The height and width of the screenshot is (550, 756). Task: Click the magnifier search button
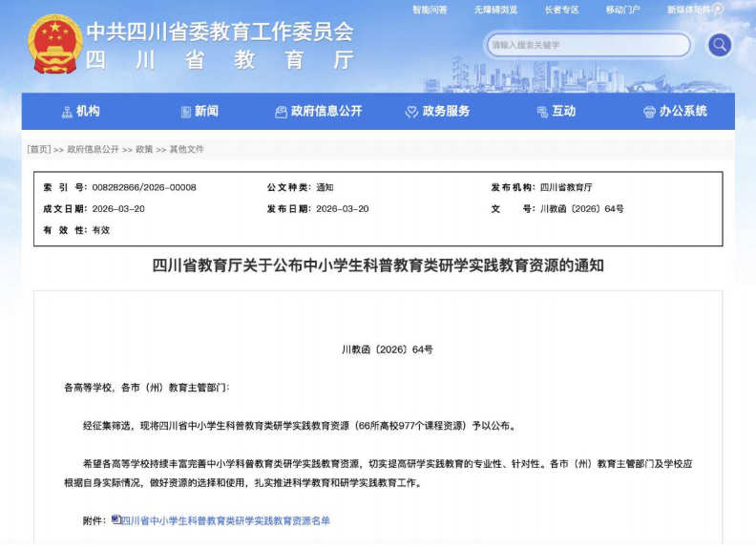coord(719,44)
